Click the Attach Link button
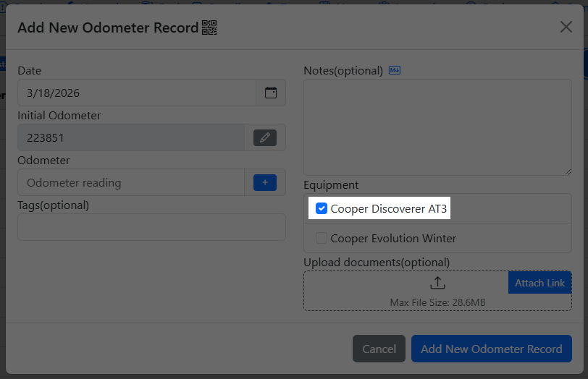This screenshot has width=588, height=379. (539, 283)
